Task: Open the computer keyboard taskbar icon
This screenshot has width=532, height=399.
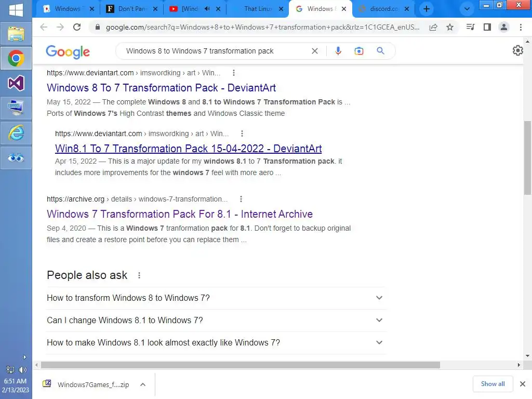Action: [16, 108]
